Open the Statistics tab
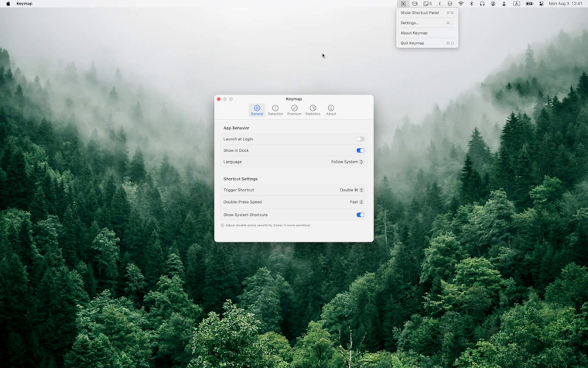The image size is (588, 368). 313,110
